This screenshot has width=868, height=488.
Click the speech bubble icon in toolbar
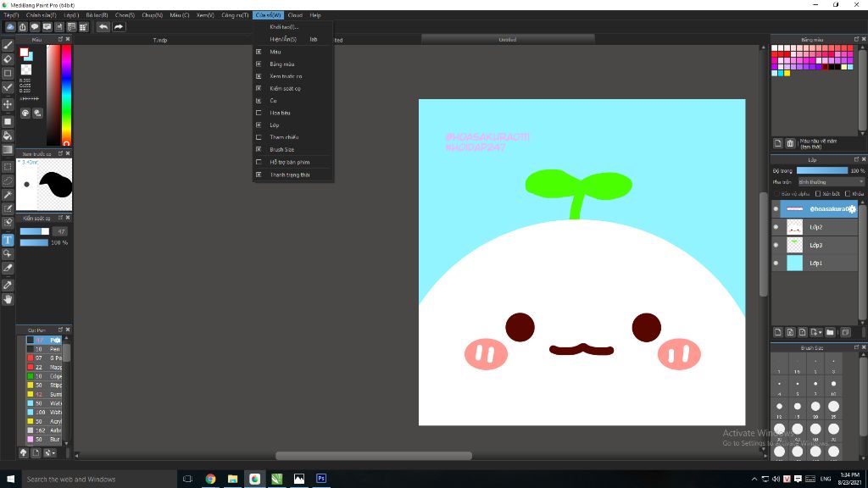coord(35,26)
